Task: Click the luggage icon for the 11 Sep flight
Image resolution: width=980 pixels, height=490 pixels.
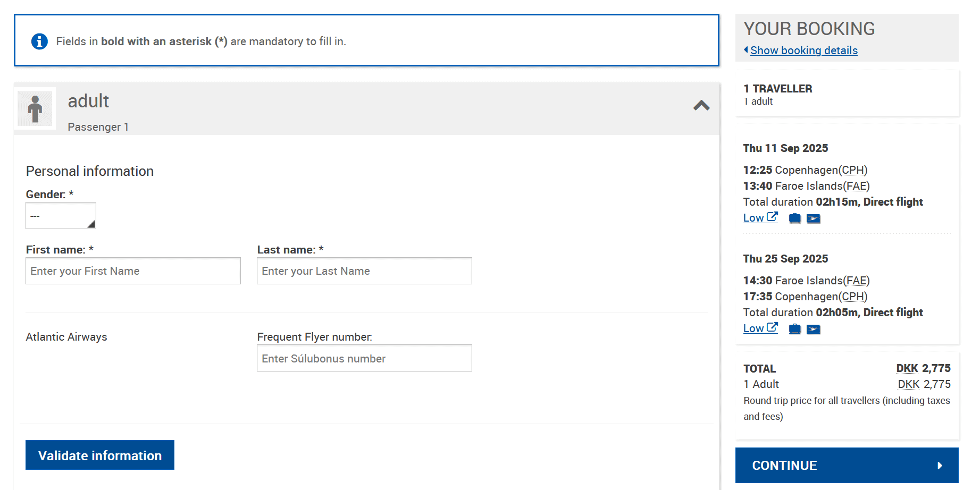Action: pyautogui.click(x=794, y=218)
